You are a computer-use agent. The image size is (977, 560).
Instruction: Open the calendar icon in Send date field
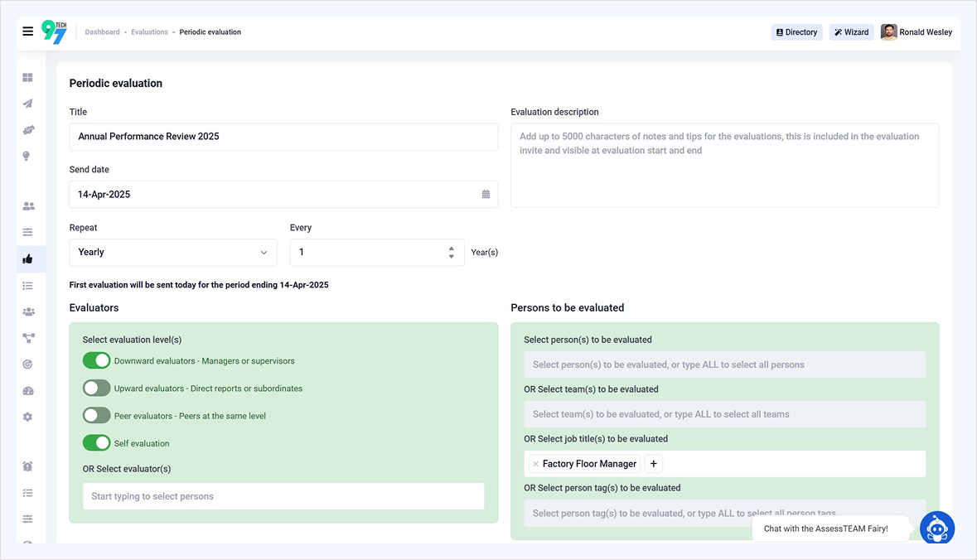[x=486, y=195]
